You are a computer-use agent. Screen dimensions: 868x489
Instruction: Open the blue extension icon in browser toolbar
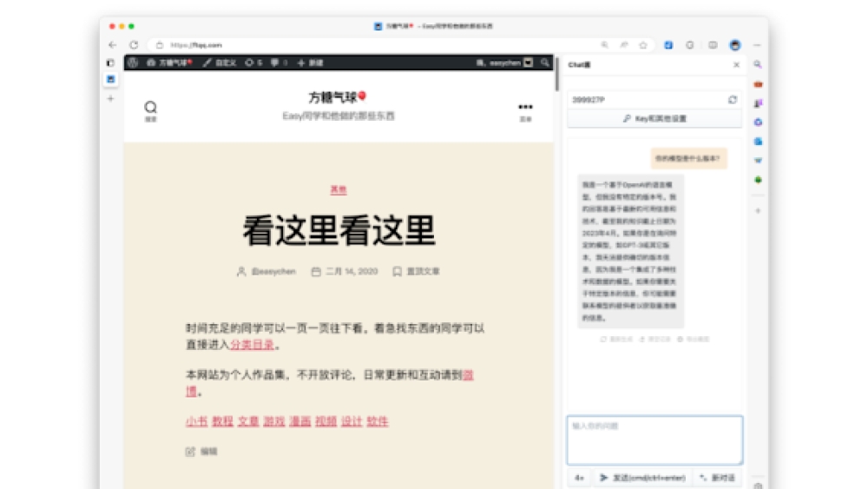[x=668, y=45]
